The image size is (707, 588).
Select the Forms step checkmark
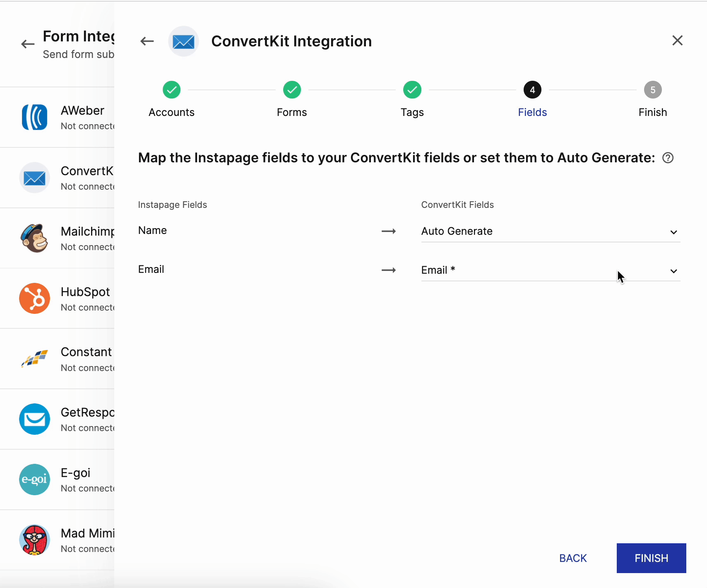291,90
